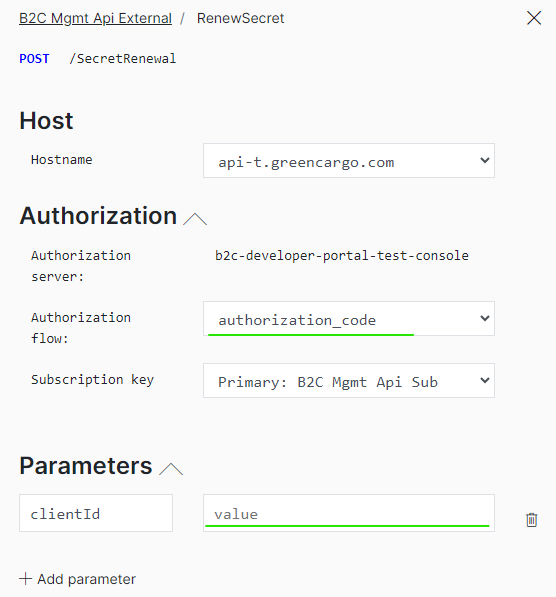556x597 pixels.
Task: Open the Hostname dropdown
Action: (x=349, y=161)
